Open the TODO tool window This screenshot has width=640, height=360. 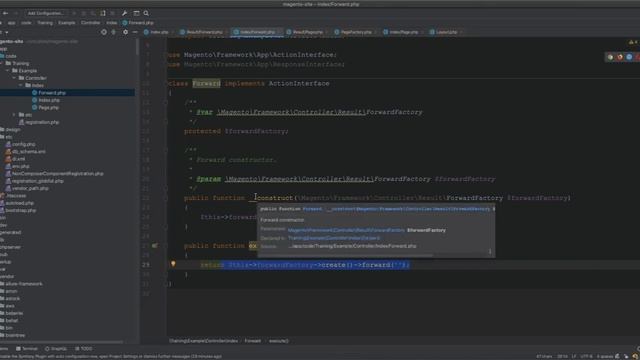[x=84, y=349]
